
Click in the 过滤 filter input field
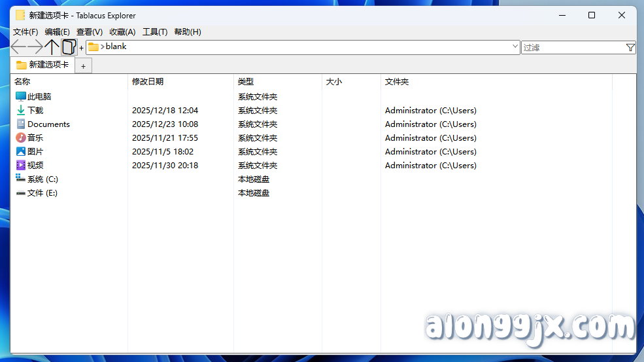tap(573, 48)
